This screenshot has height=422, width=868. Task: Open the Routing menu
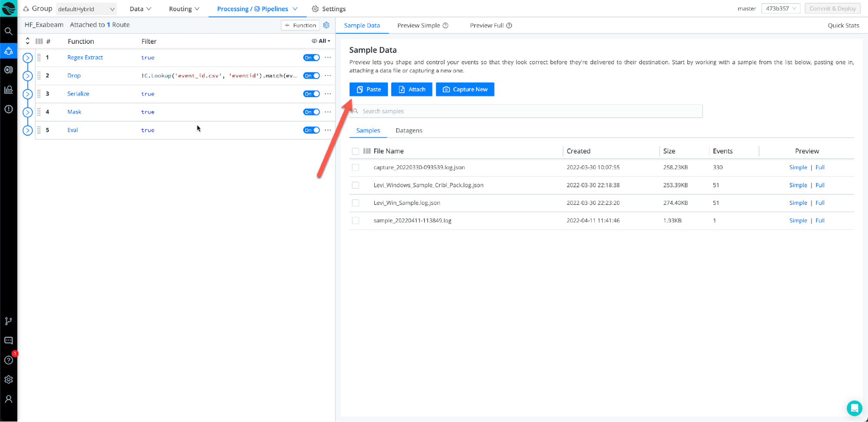[184, 9]
